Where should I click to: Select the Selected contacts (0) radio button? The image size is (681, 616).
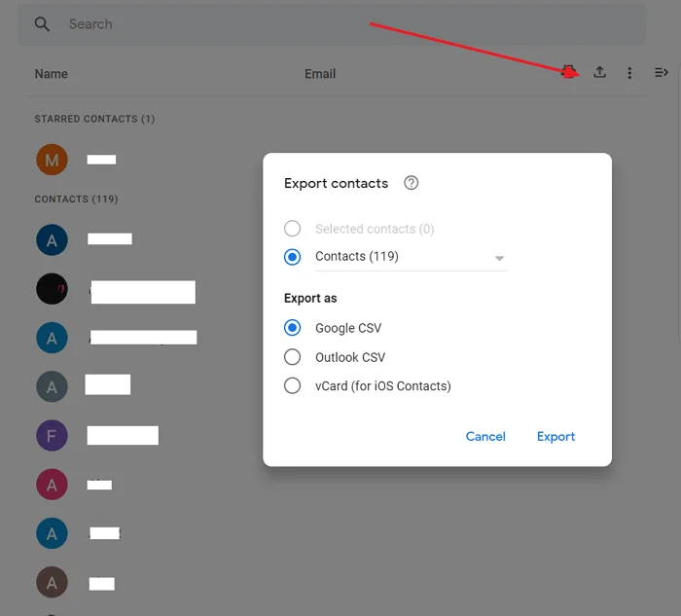[x=292, y=229]
